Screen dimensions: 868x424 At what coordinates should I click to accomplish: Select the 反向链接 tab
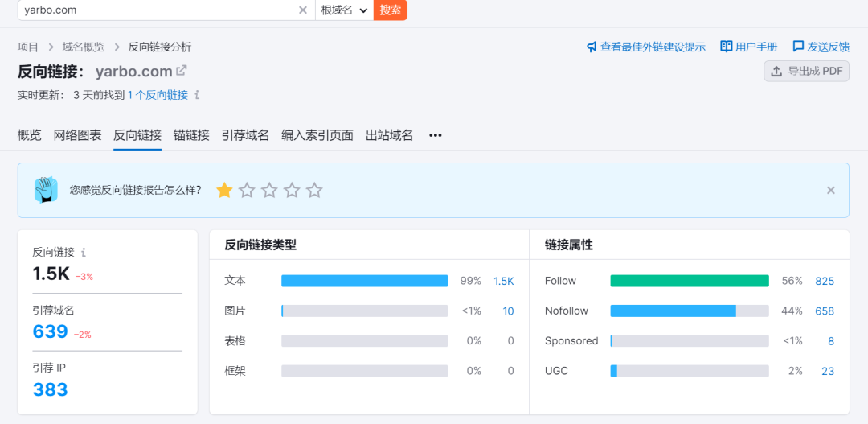pyautogui.click(x=137, y=135)
